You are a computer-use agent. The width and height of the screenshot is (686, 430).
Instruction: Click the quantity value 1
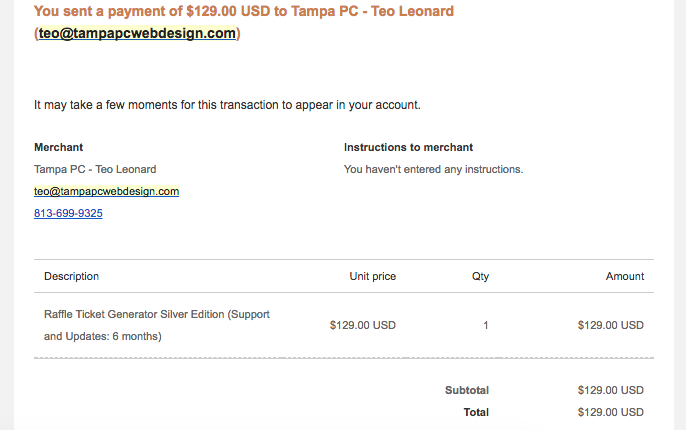(x=486, y=325)
